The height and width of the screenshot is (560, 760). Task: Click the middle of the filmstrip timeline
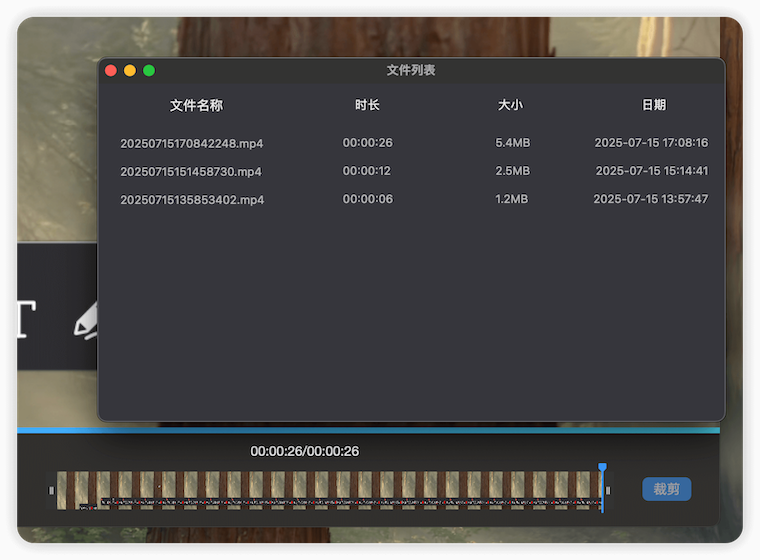click(x=330, y=490)
